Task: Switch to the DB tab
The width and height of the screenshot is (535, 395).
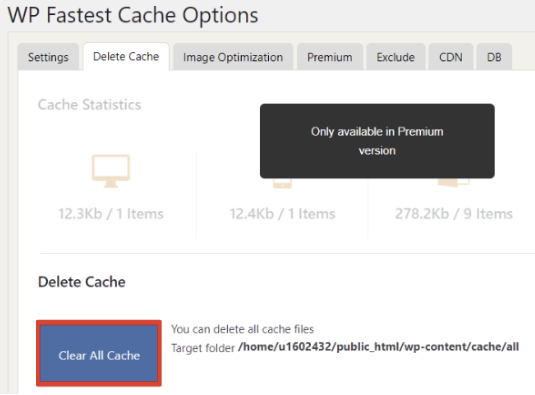Action: (494, 57)
